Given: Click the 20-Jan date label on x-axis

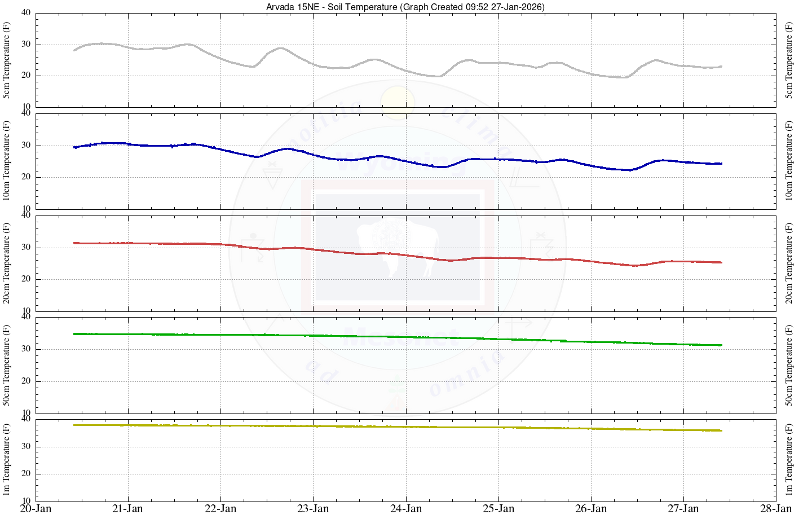Looking at the screenshot, I should coord(36,509).
